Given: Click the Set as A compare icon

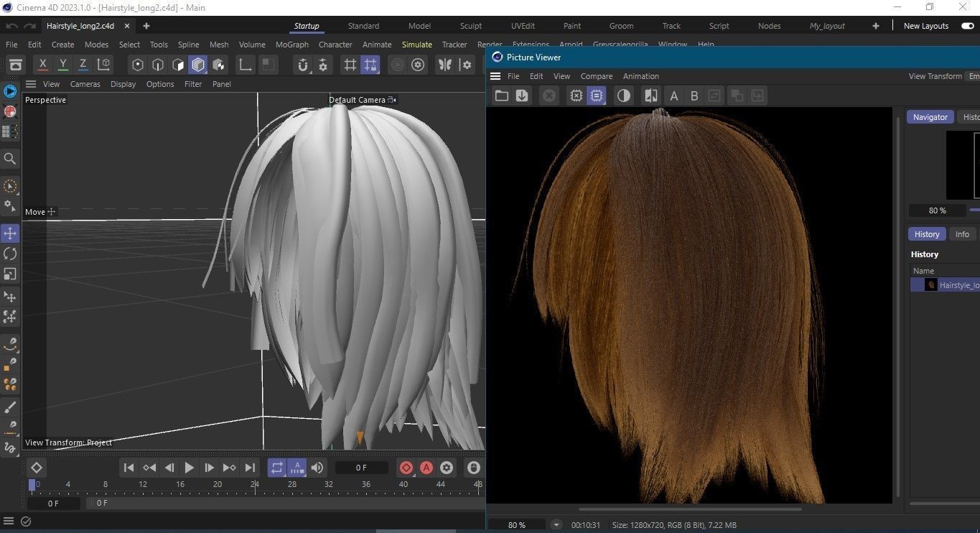Looking at the screenshot, I should [673, 96].
